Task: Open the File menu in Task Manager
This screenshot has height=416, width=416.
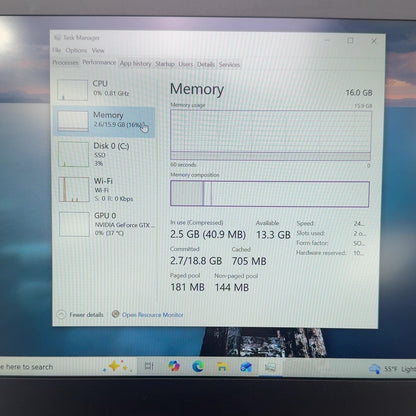Action: (x=57, y=50)
